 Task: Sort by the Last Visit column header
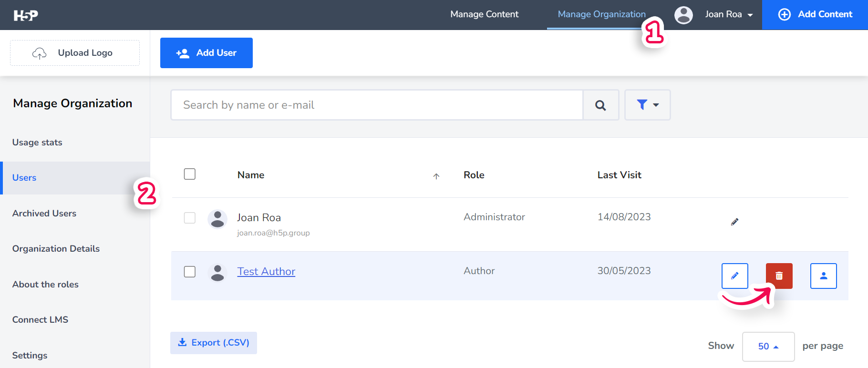[619, 175]
